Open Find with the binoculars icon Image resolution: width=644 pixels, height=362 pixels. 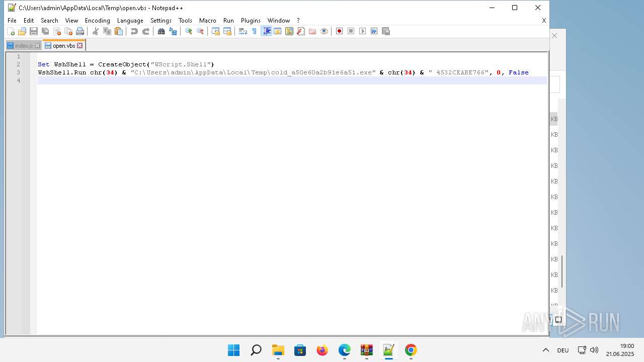click(x=161, y=31)
